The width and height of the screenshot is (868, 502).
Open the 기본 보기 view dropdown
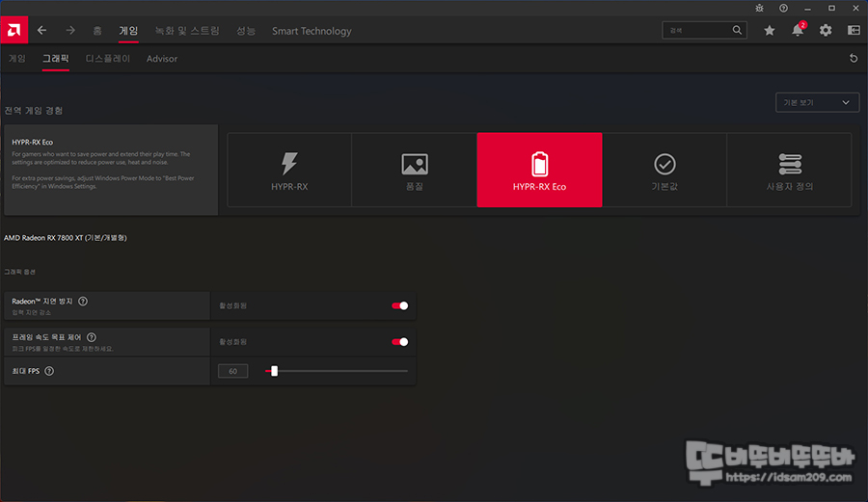click(817, 102)
